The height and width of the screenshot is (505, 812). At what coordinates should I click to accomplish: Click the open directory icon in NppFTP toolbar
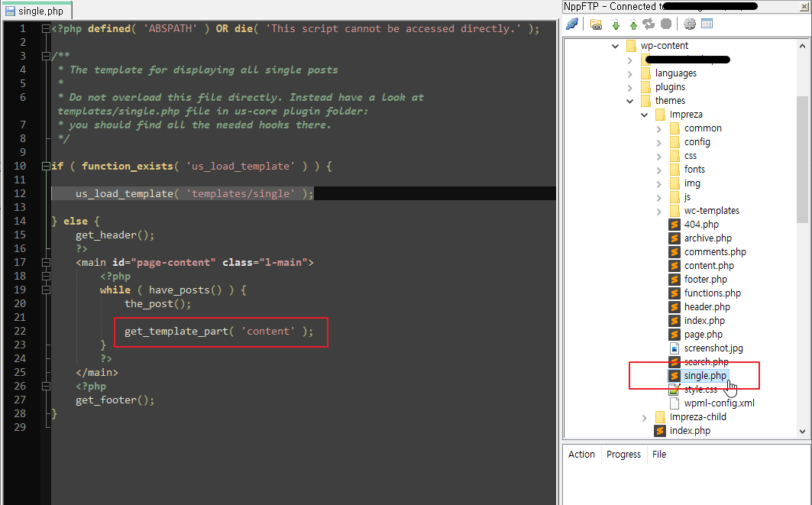pyautogui.click(x=596, y=24)
